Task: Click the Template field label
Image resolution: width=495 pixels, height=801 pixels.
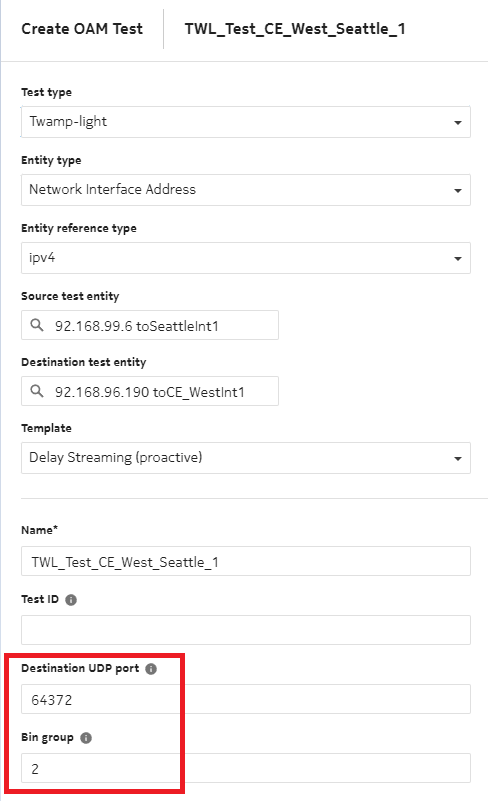Action: tap(46, 428)
